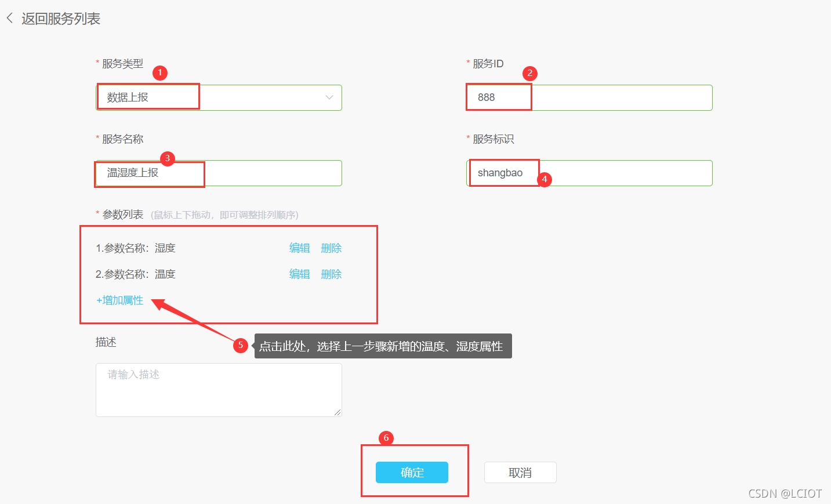Click the 服务名称 field label

tap(122, 139)
